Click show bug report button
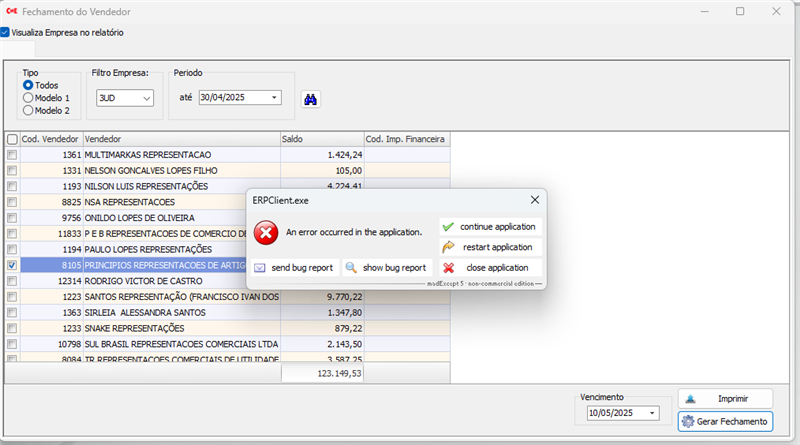800x445 pixels. (386, 268)
